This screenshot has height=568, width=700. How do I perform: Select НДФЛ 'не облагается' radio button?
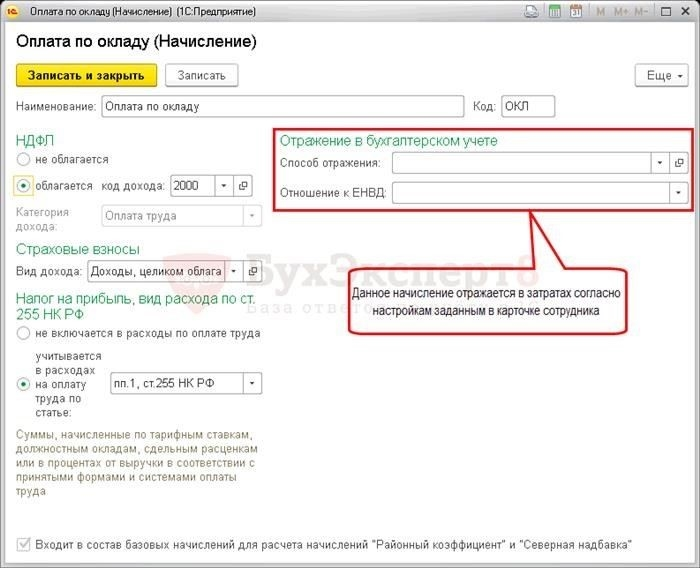[23, 159]
